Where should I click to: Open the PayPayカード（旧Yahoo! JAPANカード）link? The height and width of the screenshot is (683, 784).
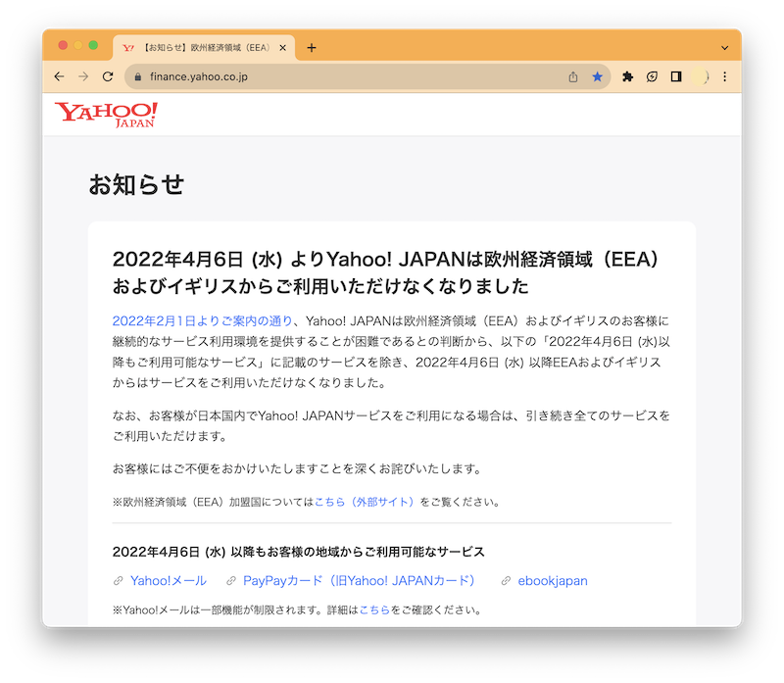359,580
